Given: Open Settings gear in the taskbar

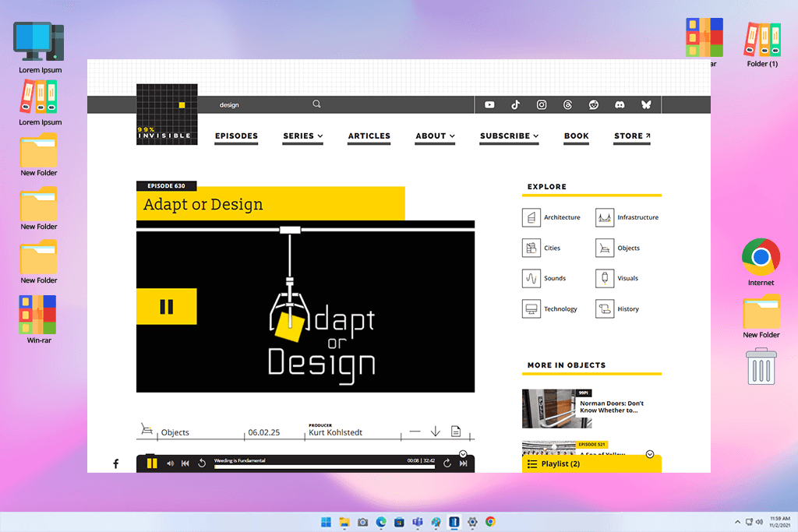Looking at the screenshot, I should [x=472, y=522].
